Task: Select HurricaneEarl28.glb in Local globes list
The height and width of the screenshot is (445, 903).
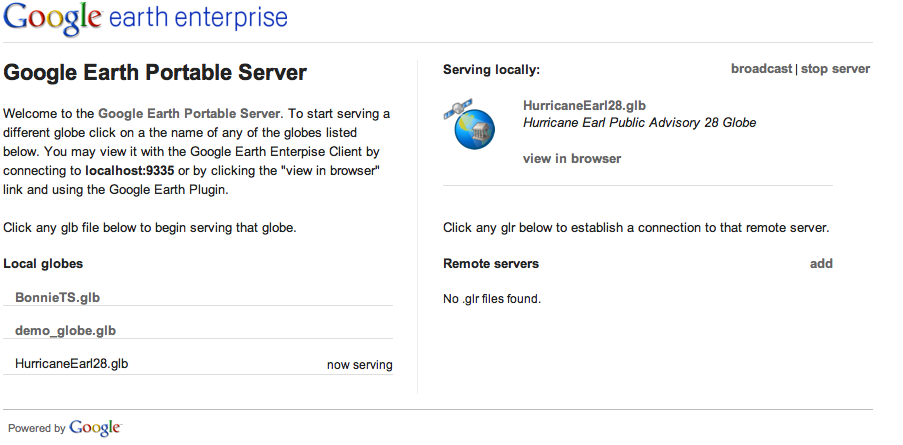Action: pos(71,363)
